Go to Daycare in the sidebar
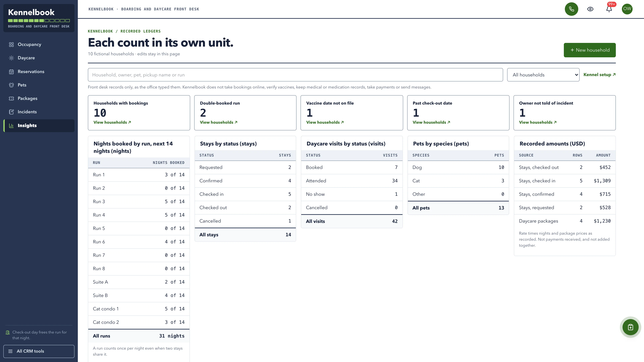The image size is (644, 362). click(x=39, y=58)
